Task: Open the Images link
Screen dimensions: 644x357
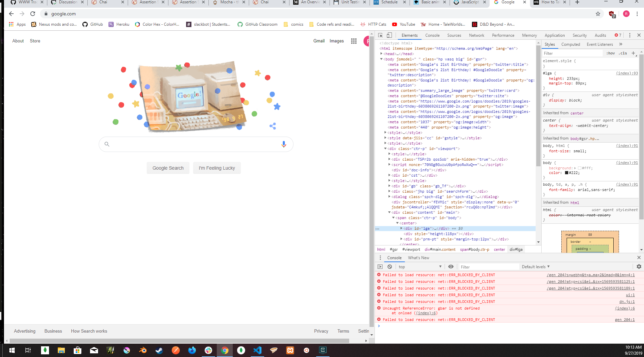Action: [337, 41]
